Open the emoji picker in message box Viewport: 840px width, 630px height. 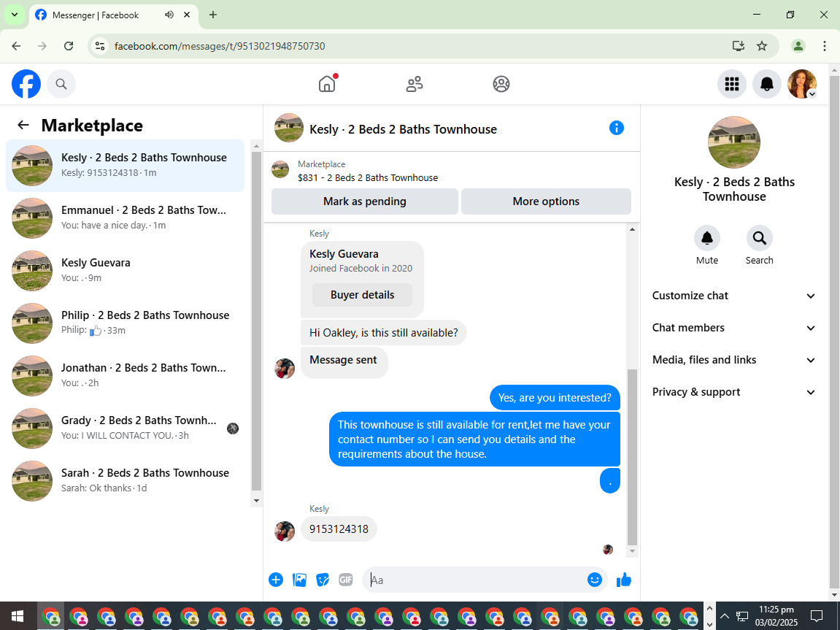595,580
